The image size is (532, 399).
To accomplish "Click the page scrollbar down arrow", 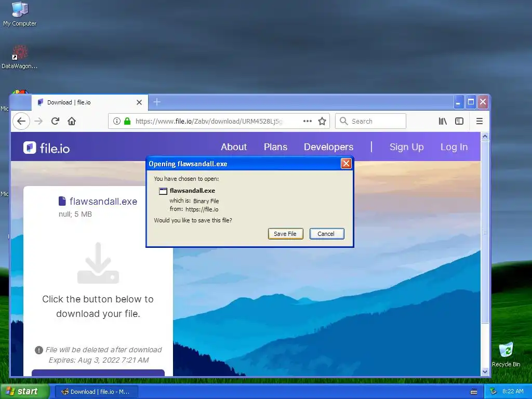I will pos(485,372).
